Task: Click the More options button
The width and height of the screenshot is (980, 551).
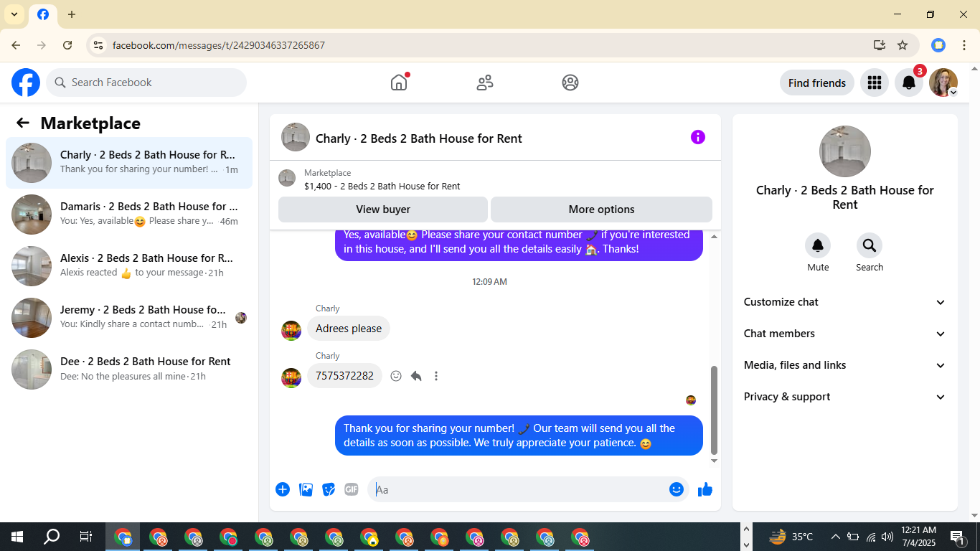Action: [601, 209]
